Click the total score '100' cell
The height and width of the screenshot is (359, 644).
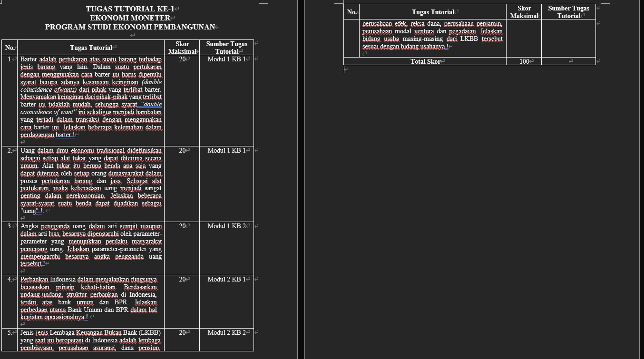pyautogui.click(x=524, y=61)
